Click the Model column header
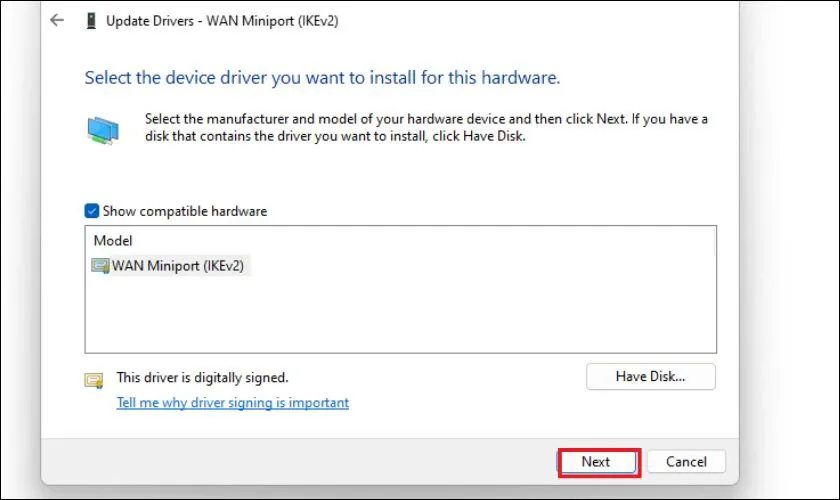This screenshot has width=840, height=500. [113, 241]
